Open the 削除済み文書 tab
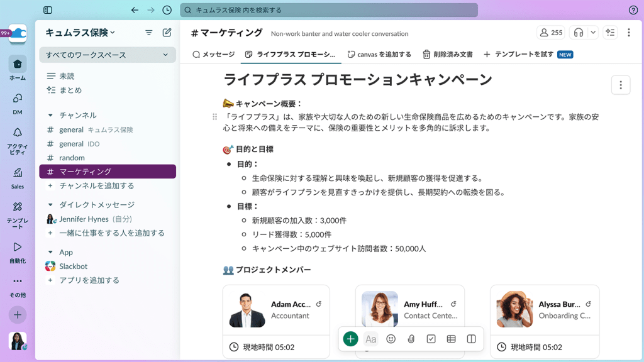This screenshot has height=362, width=644. click(x=447, y=55)
